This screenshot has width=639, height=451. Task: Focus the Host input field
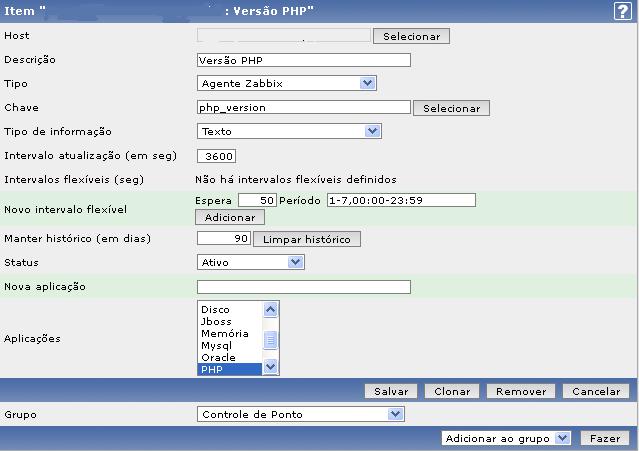coord(284,35)
